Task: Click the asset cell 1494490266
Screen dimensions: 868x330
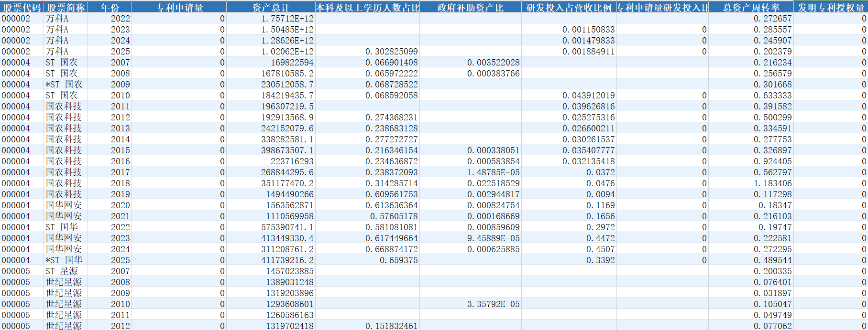Action: pos(271,194)
